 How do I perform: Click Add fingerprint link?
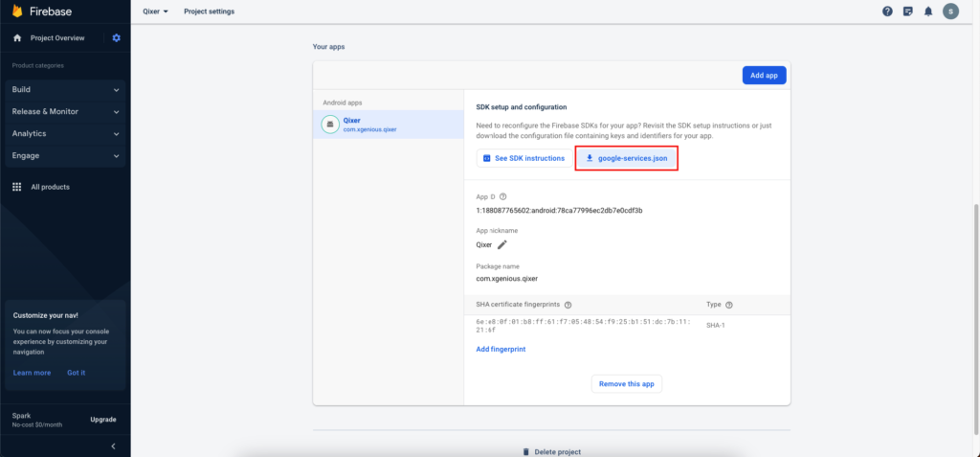tap(501, 350)
